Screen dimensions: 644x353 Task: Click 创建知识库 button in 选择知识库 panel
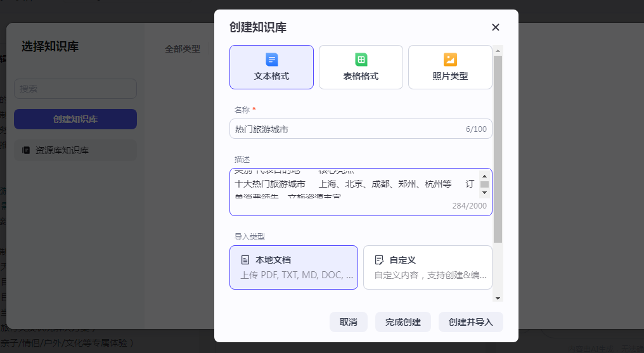pyautogui.click(x=75, y=119)
